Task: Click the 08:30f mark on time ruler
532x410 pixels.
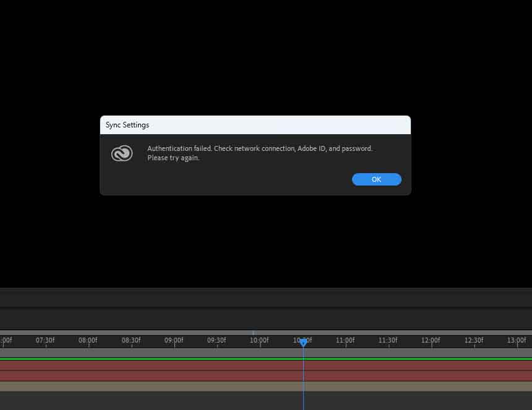Action: [131, 340]
